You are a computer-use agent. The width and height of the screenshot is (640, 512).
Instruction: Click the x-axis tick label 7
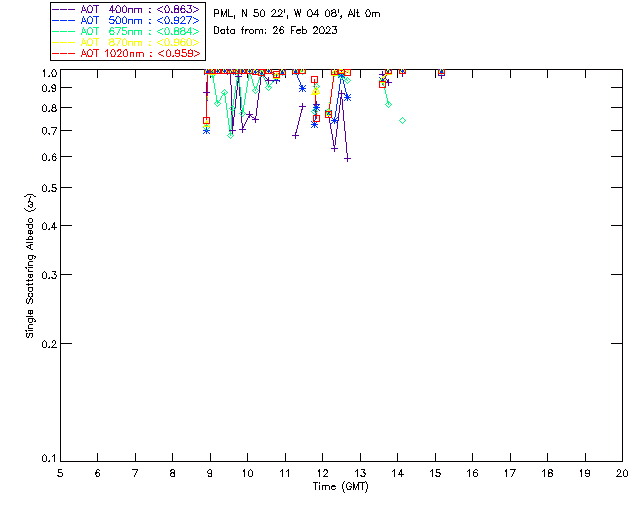pos(135,473)
